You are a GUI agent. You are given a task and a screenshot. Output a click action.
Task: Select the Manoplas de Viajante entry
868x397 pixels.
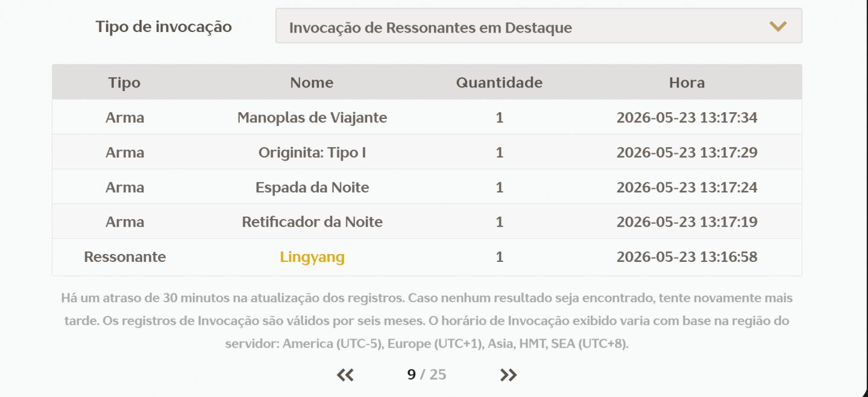(312, 118)
